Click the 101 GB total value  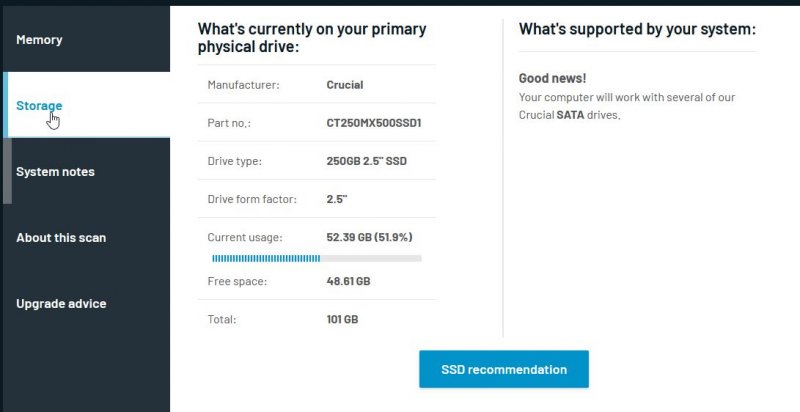(x=342, y=320)
